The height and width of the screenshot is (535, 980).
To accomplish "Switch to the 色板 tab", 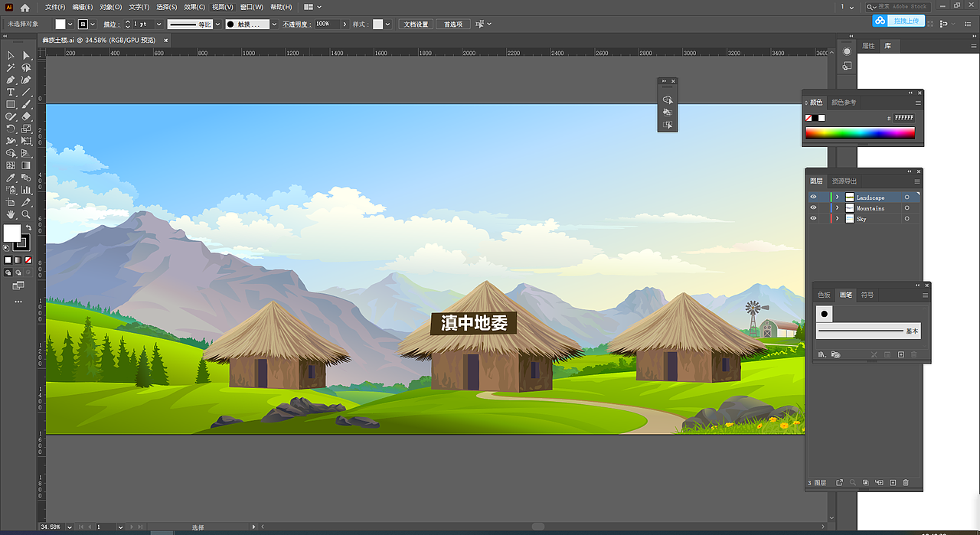I will pos(824,295).
